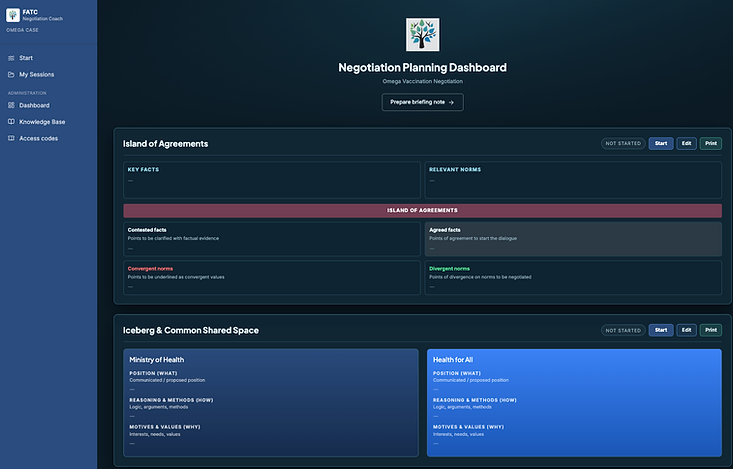
Task: Click the Negotiation Planning Dashboard heading
Action: pyautogui.click(x=423, y=68)
